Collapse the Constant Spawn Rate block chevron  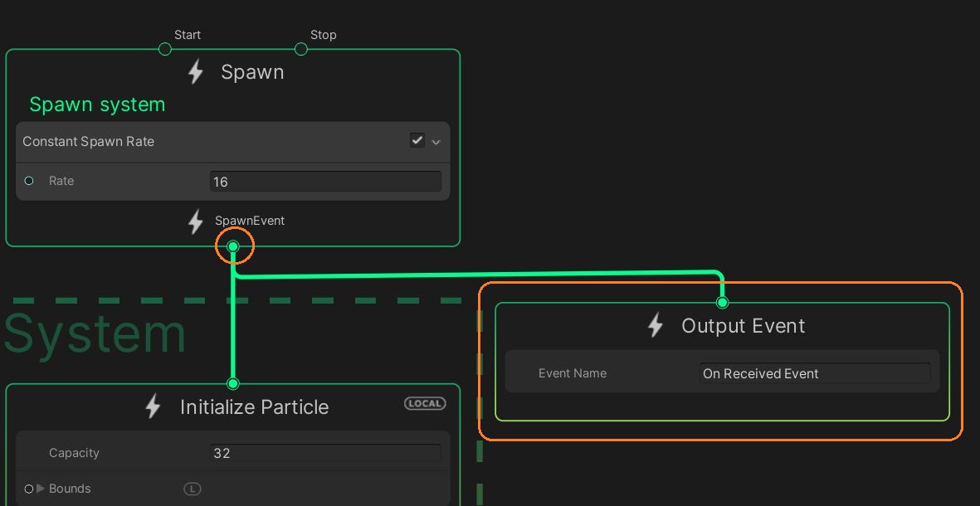click(x=436, y=142)
